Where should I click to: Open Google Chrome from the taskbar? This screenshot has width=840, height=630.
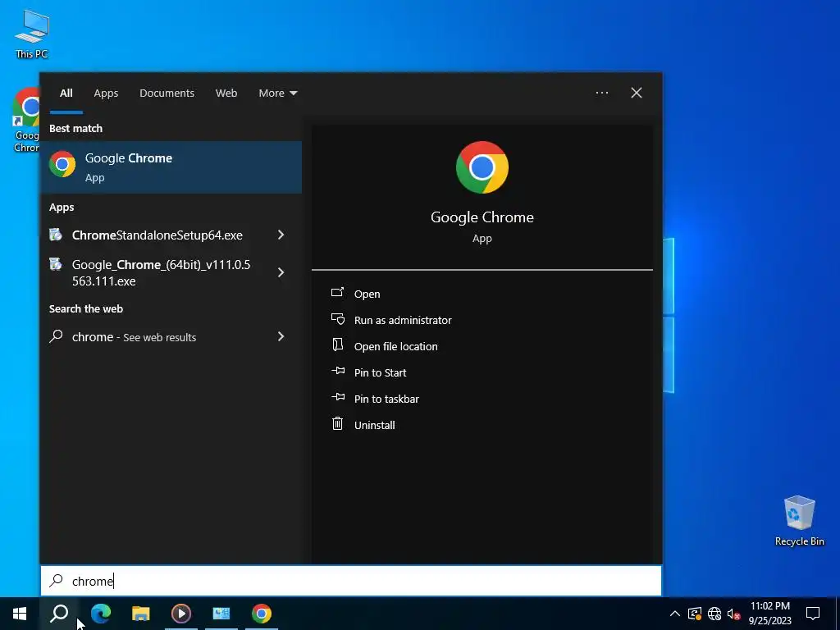click(262, 614)
